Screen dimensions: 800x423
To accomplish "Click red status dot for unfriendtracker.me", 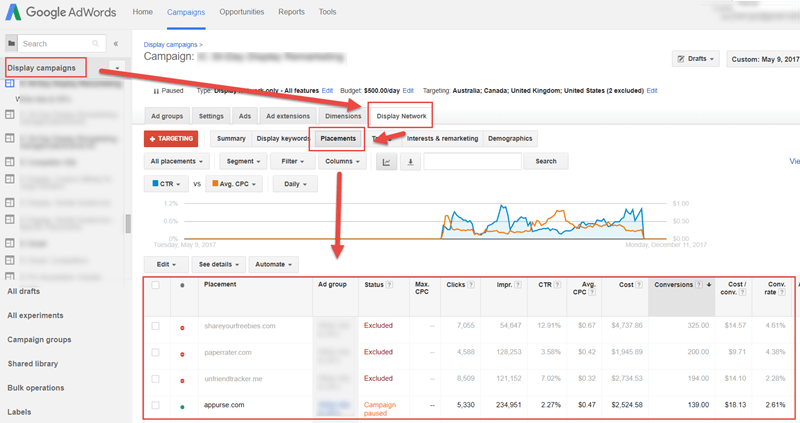I will tap(182, 381).
